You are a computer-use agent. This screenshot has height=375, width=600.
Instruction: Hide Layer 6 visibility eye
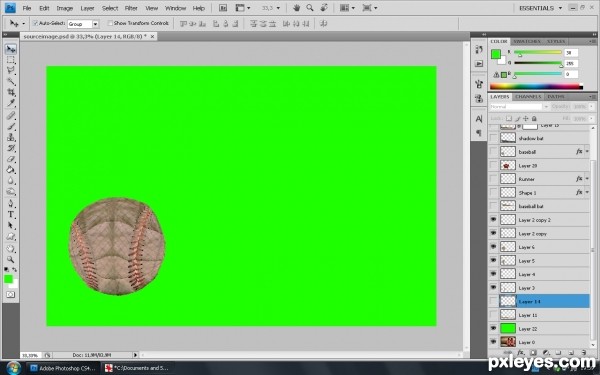pyautogui.click(x=493, y=247)
